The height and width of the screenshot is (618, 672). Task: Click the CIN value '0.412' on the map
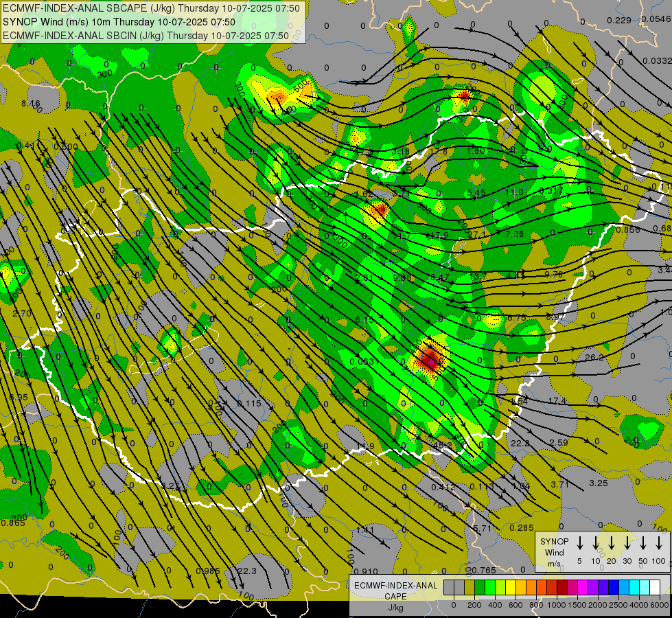tap(443, 487)
